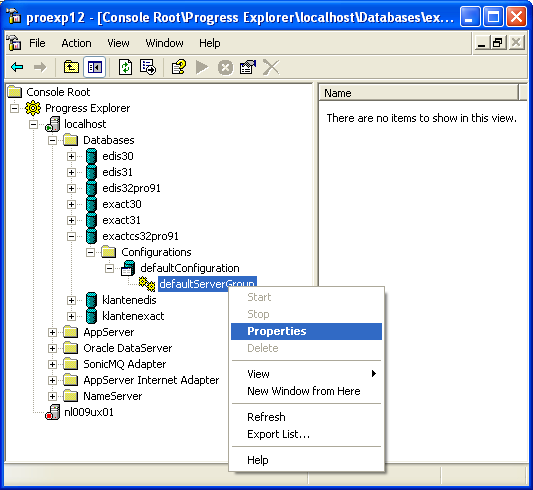
Task: Collapse the defaultConfiguration node
Action: click(x=109, y=268)
